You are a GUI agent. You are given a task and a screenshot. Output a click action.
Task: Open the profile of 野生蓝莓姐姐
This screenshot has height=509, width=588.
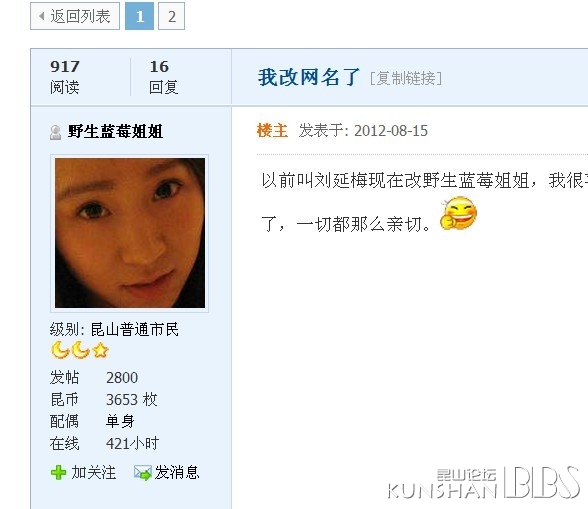click(115, 132)
